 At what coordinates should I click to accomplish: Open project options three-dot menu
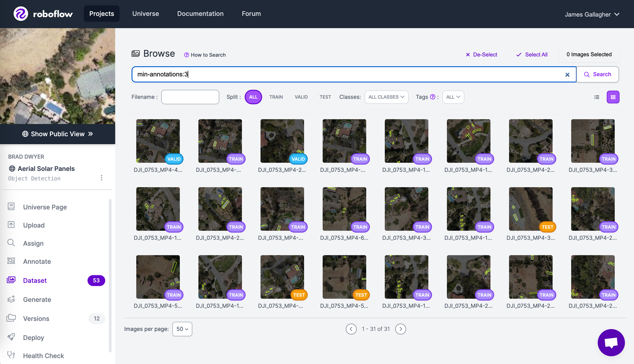pyautogui.click(x=101, y=178)
